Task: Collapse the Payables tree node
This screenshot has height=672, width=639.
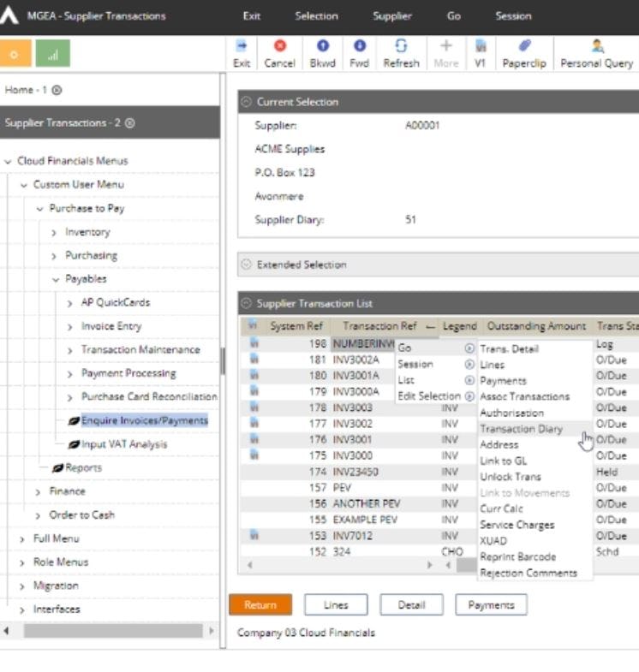Action: [56, 280]
